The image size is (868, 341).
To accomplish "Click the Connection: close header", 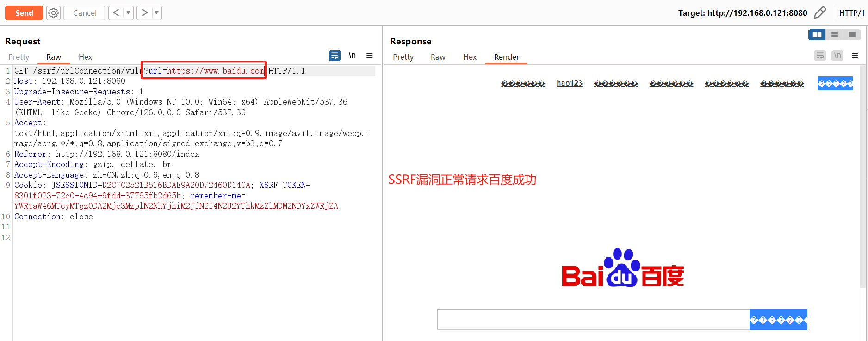I will [x=54, y=217].
